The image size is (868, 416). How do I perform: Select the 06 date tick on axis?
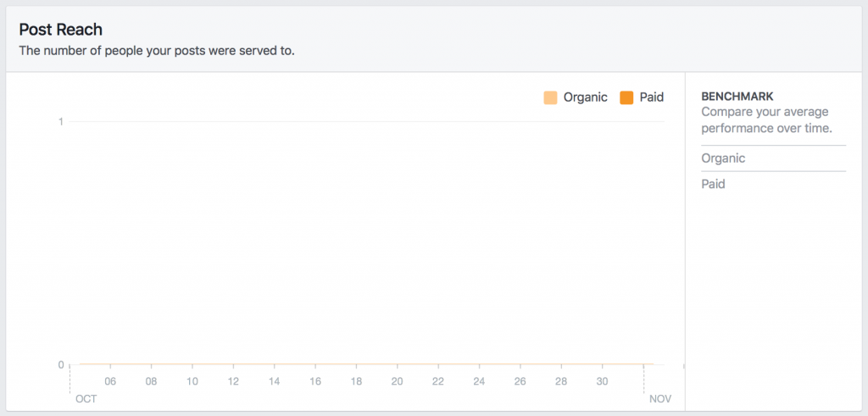[x=110, y=382]
